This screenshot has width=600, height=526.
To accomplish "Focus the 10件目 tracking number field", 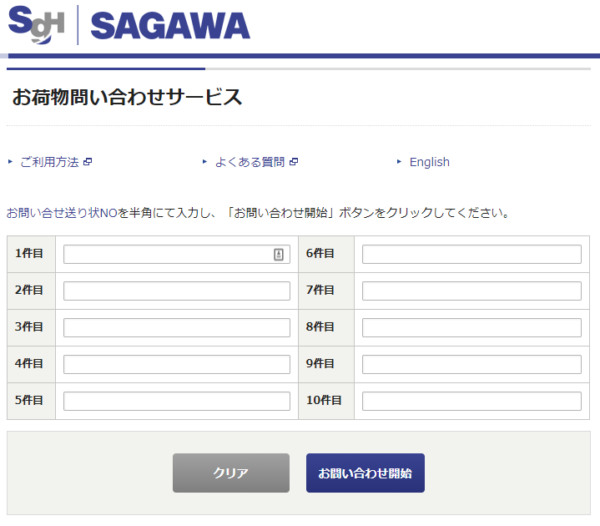I will click(471, 401).
